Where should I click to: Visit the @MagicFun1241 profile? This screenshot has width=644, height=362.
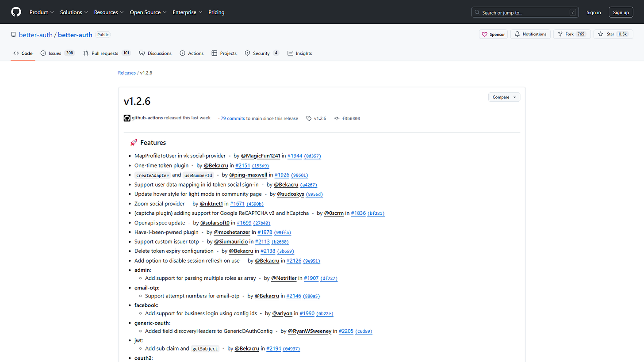pos(261,156)
